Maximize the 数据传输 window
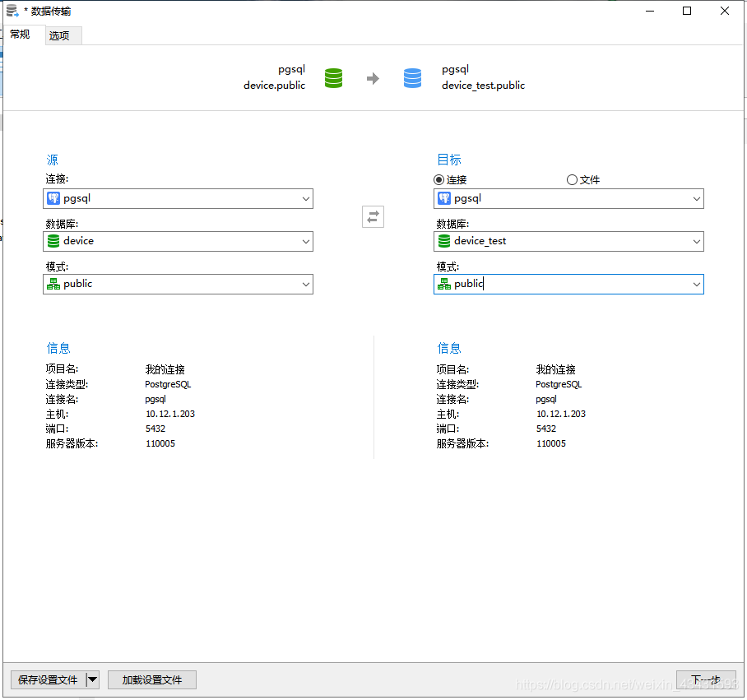747x700 pixels. (x=686, y=11)
